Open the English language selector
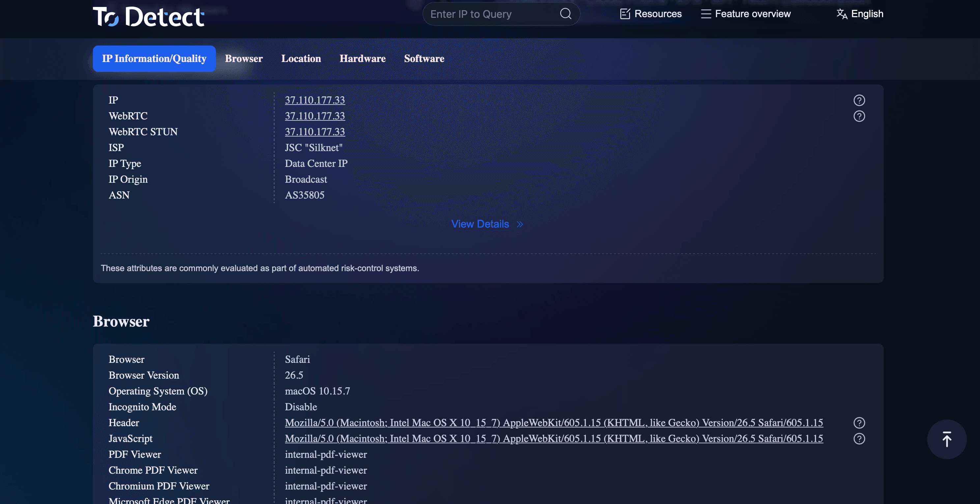980x504 pixels. [x=860, y=14]
